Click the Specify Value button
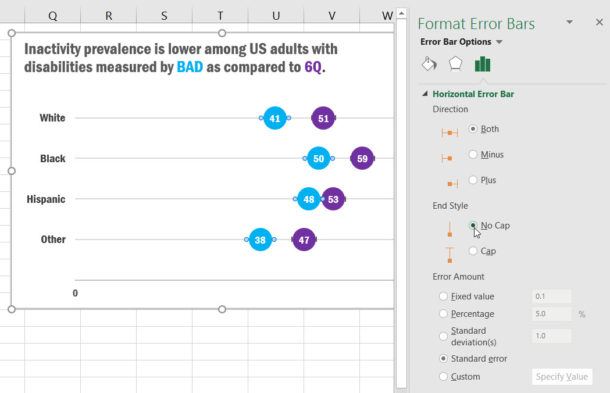610x393 pixels. tap(562, 377)
